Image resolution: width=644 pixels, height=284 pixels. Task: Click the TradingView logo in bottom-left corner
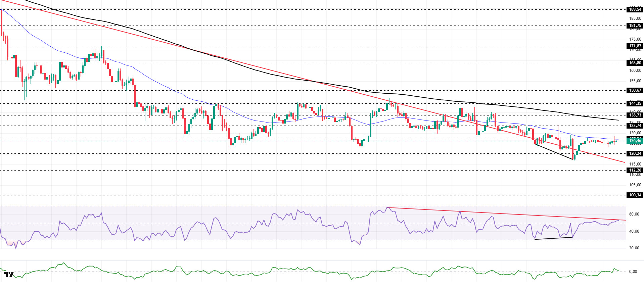point(9,274)
